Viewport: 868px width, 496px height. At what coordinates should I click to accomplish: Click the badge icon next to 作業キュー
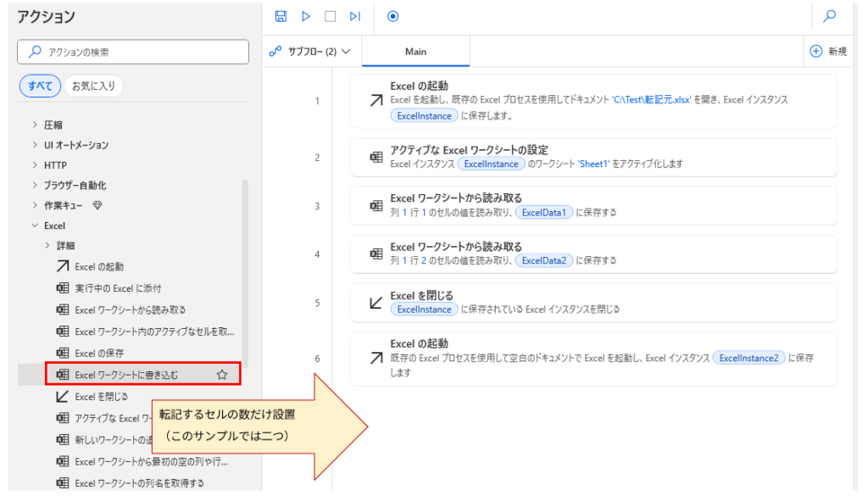(98, 204)
